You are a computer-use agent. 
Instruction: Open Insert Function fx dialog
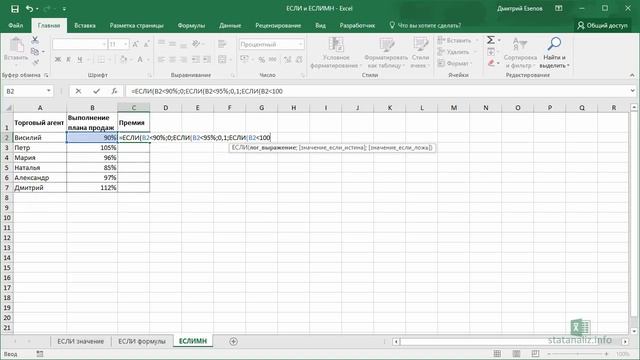click(x=114, y=91)
